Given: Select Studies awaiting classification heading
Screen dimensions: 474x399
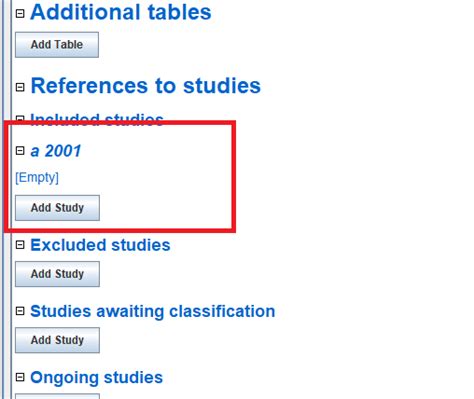Looking at the screenshot, I should click(153, 311).
